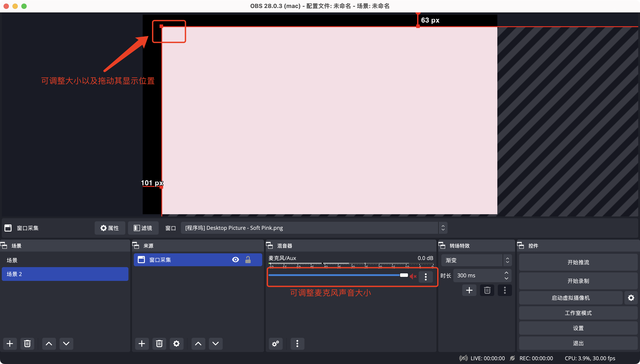The width and height of the screenshot is (640, 364).
Task: Open advanced audio properties gears icon
Action: tap(276, 344)
